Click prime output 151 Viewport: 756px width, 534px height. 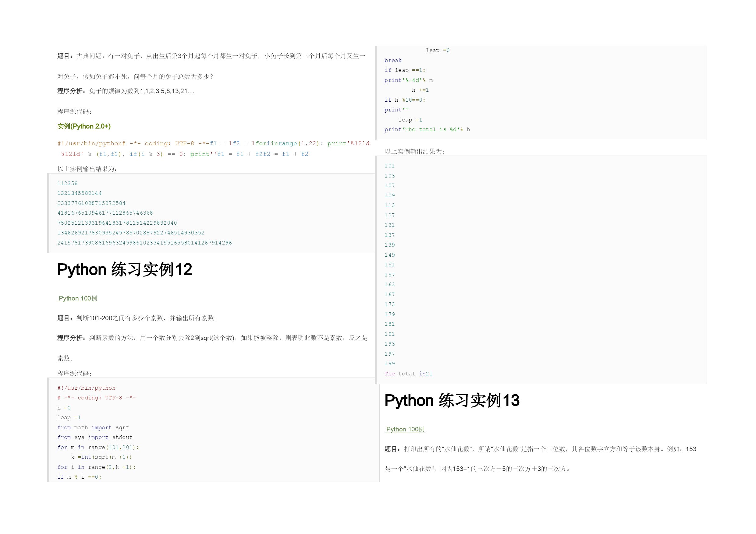point(389,265)
